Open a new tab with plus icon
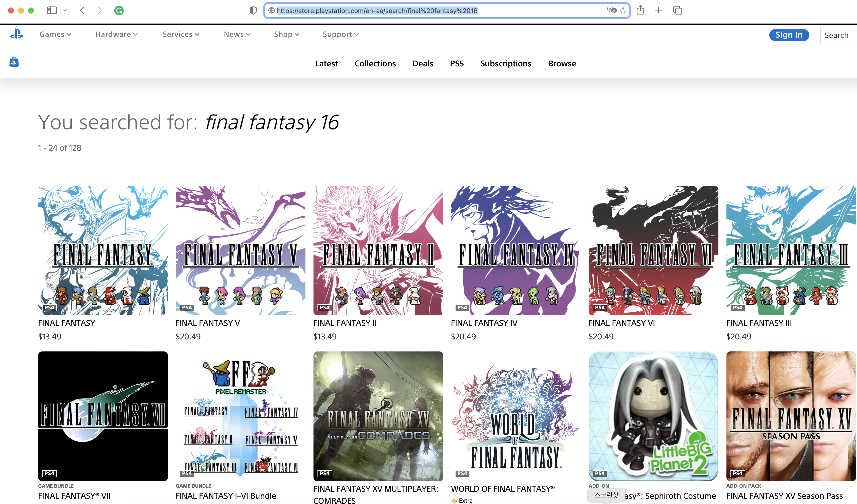 pos(659,10)
